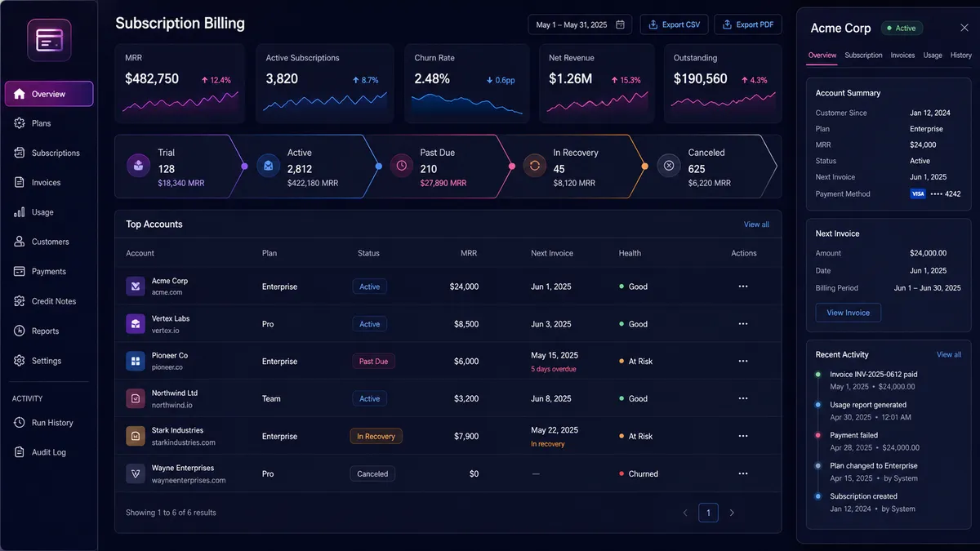
Task: Switch to the Usage tab in Acme panel
Action: (x=933, y=56)
